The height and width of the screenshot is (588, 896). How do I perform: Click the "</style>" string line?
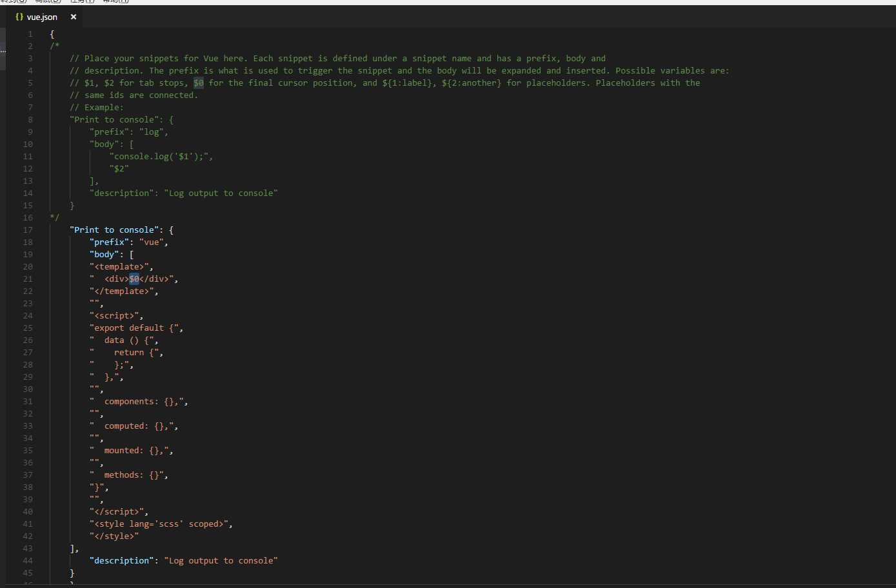[x=114, y=536]
